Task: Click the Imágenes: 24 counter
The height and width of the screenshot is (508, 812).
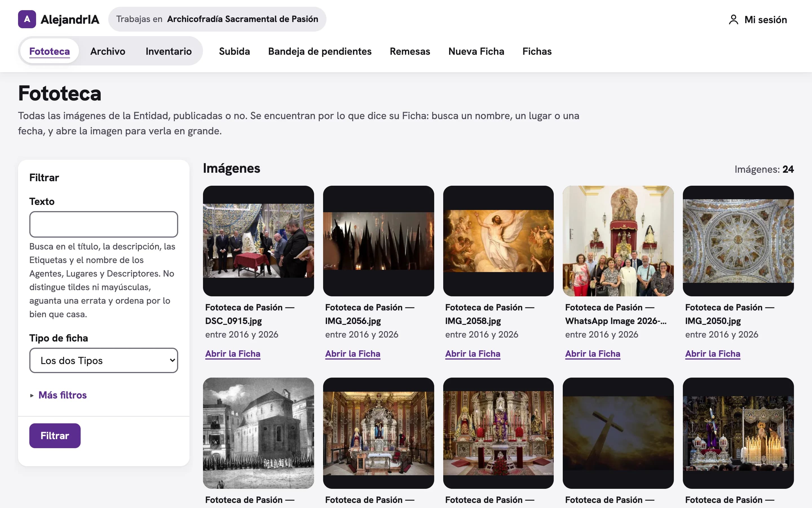Action: tap(764, 169)
